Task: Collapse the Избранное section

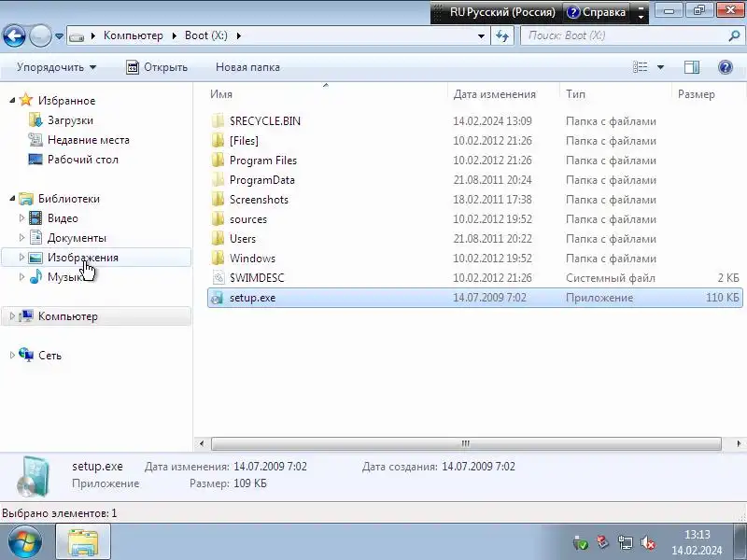Action: [x=12, y=100]
